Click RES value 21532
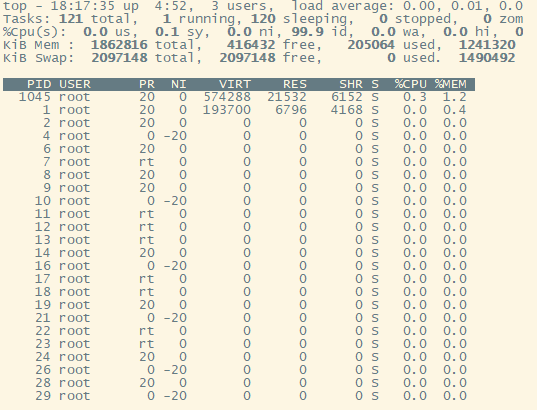Image resolution: width=537 pixels, height=410 pixels. [x=287, y=97]
